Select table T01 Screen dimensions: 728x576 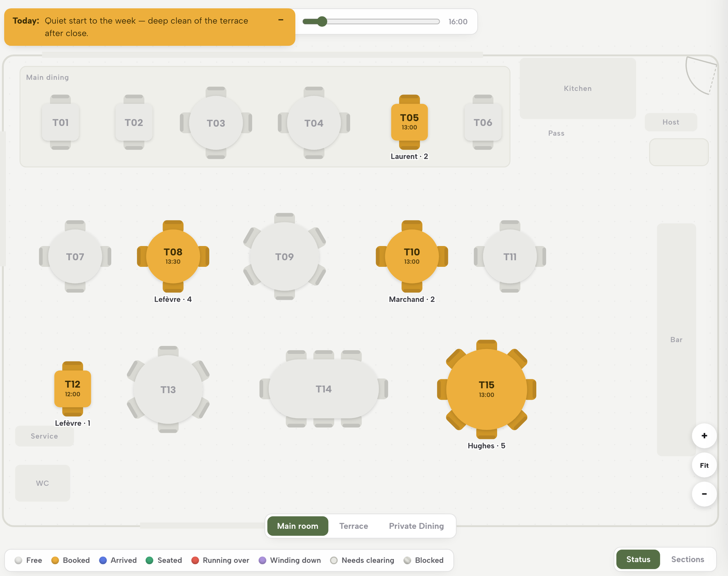pos(60,122)
